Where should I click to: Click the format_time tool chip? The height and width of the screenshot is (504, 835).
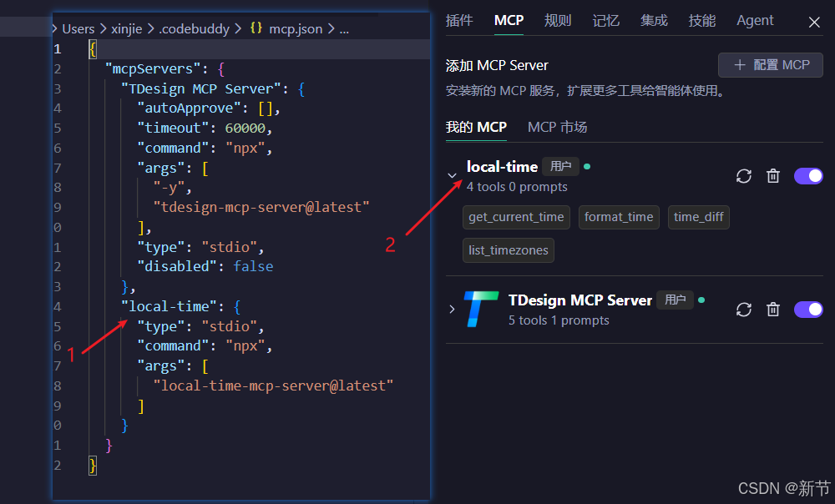point(619,217)
